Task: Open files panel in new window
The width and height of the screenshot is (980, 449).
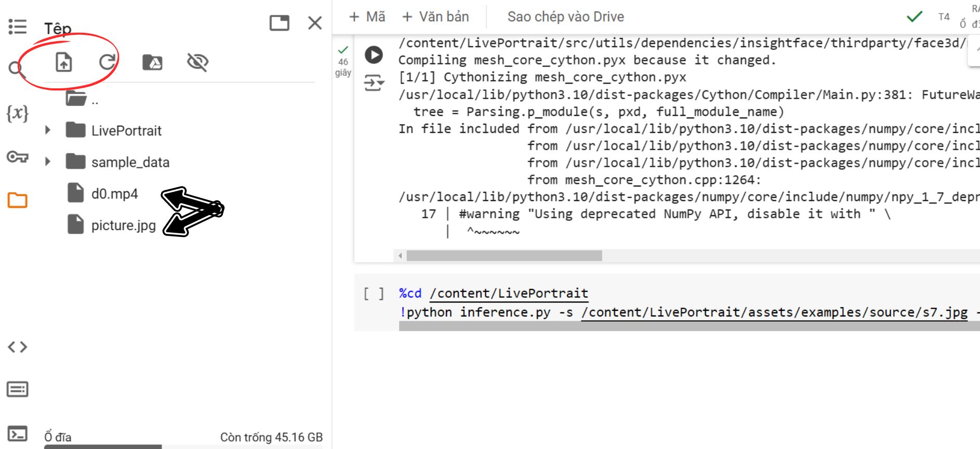Action: click(279, 23)
